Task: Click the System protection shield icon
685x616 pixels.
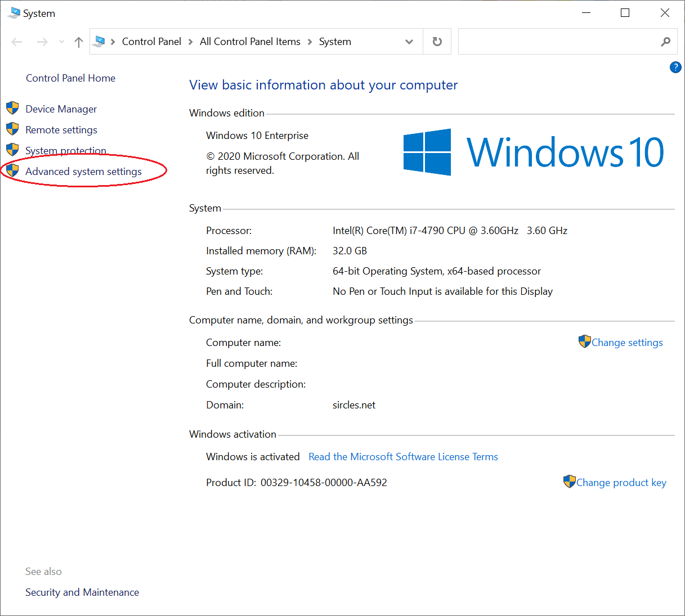Action: pos(12,150)
